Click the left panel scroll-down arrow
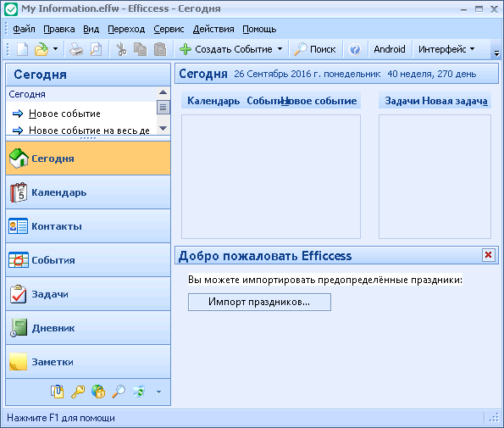 coord(163,129)
